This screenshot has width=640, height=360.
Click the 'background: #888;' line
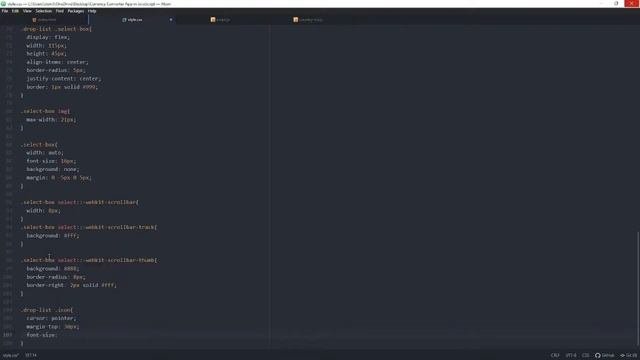[x=53, y=269]
